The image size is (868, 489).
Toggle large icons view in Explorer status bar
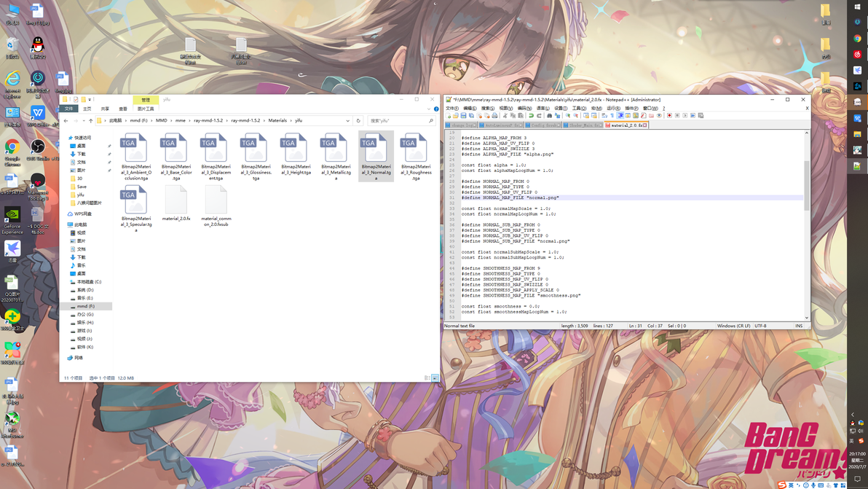435,377
